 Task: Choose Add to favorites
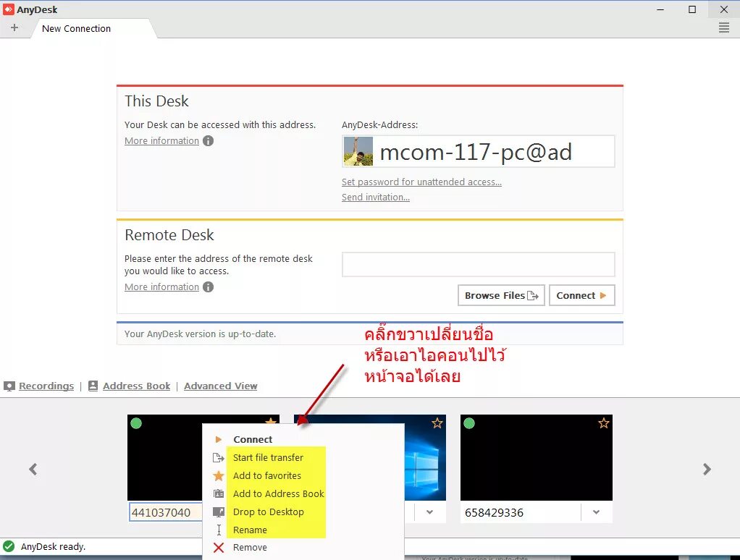click(x=267, y=475)
